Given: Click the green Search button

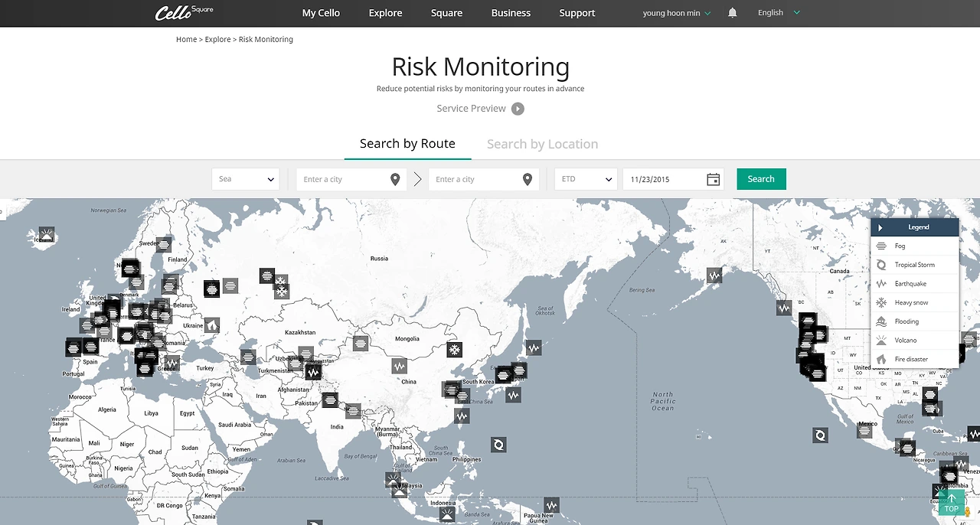Looking at the screenshot, I should tap(761, 179).
